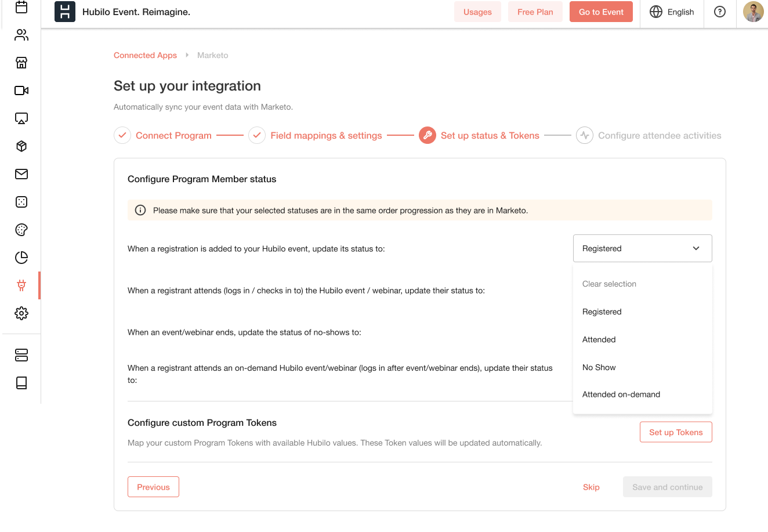
Task: Select the attendees (people) icon in sidebar
Action: (x=21, y=35)
